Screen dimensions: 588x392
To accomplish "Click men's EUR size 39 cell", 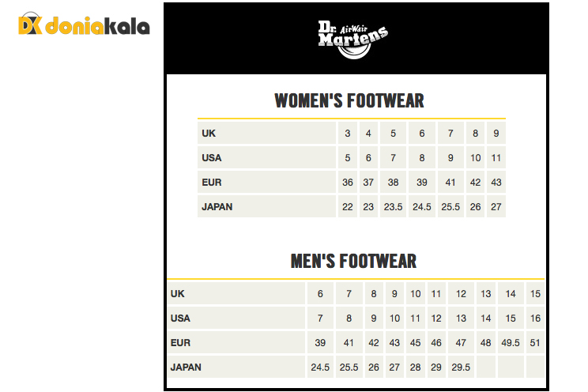I will coord(320,343).
